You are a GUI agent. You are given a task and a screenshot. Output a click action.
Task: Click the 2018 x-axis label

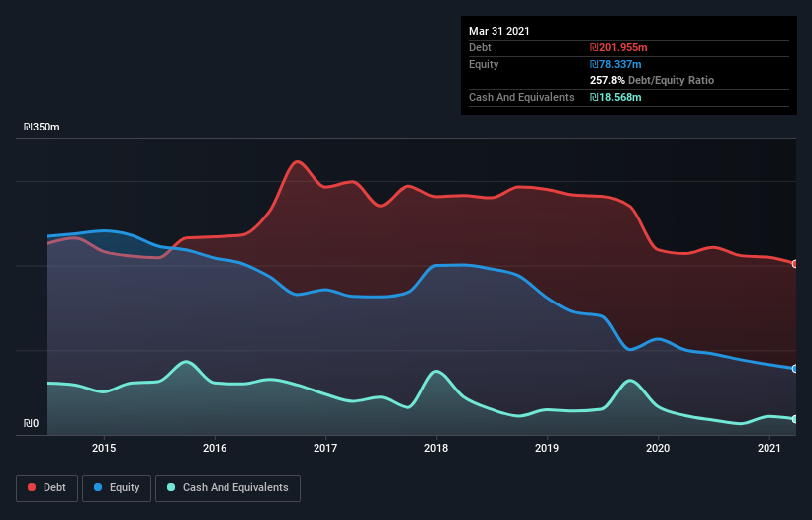(x=436, y=448)
